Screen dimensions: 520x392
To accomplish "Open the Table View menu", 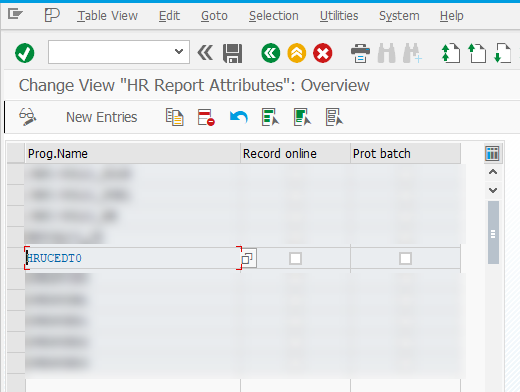I will (x=107, y=16).
